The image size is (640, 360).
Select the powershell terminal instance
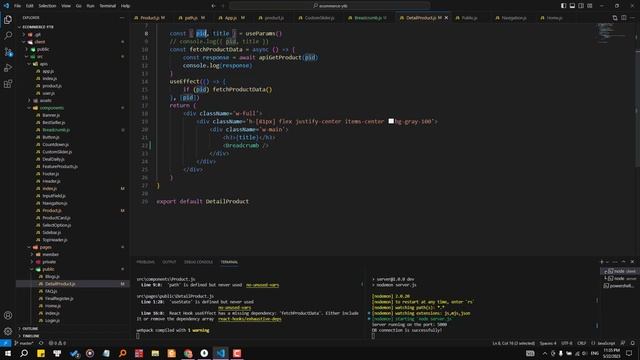[x=619, y=286]
